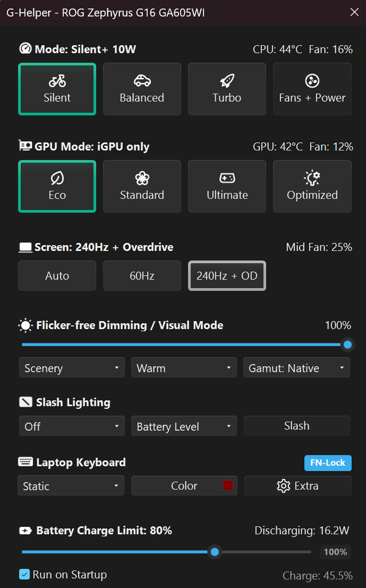The height and width of the screenshot is (588, 366).
Task: Expand the Battery Level dropdown
Action: click(x=184, y=426)
